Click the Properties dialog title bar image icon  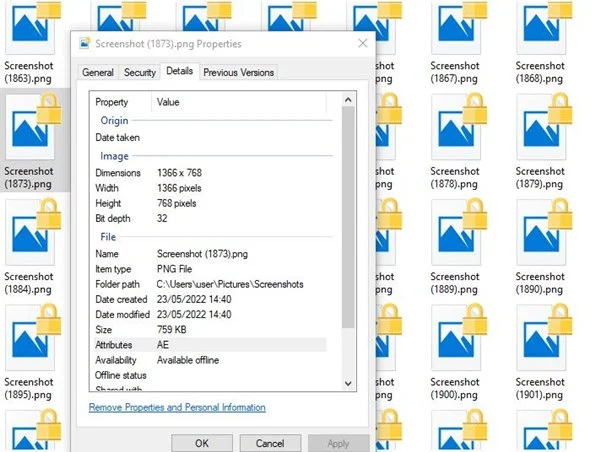85,43
